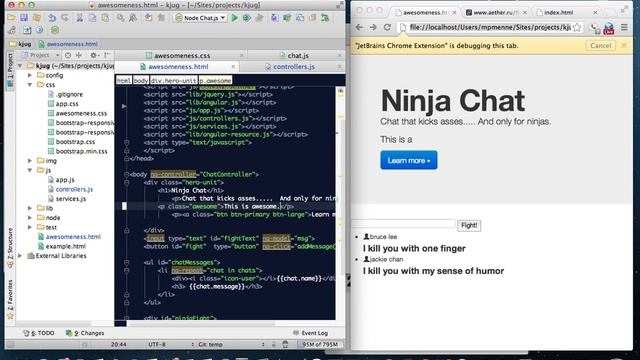This screenshot has height=360, width=640.
Task: Cancel the JetBrains debugging infobar
Action: (x=600, y=45)
